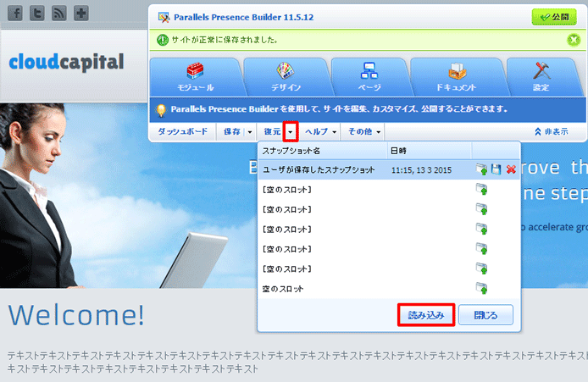Screen dimensions: 588x382
Task: Delete the user-saved snapshot with red X
Action: (x=511, y=170)
